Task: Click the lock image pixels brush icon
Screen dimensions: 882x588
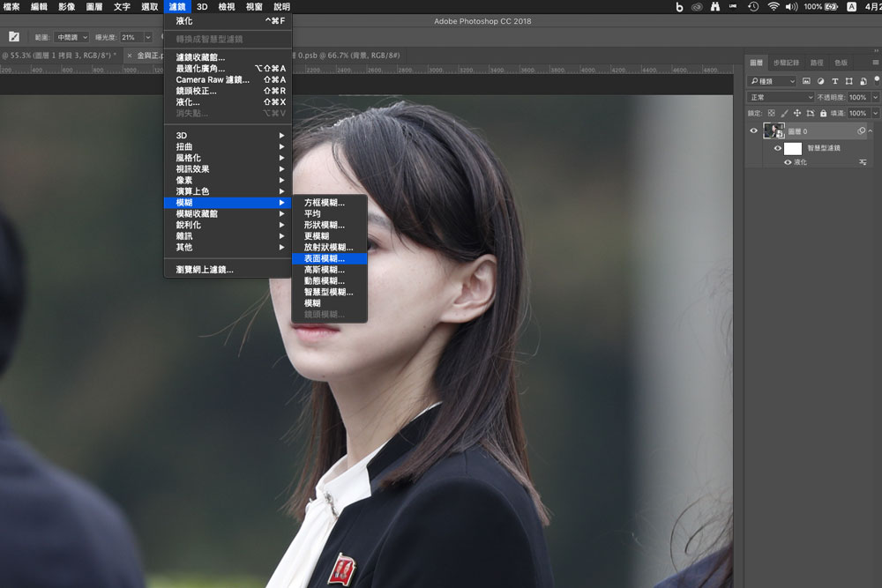Action: 784,113
